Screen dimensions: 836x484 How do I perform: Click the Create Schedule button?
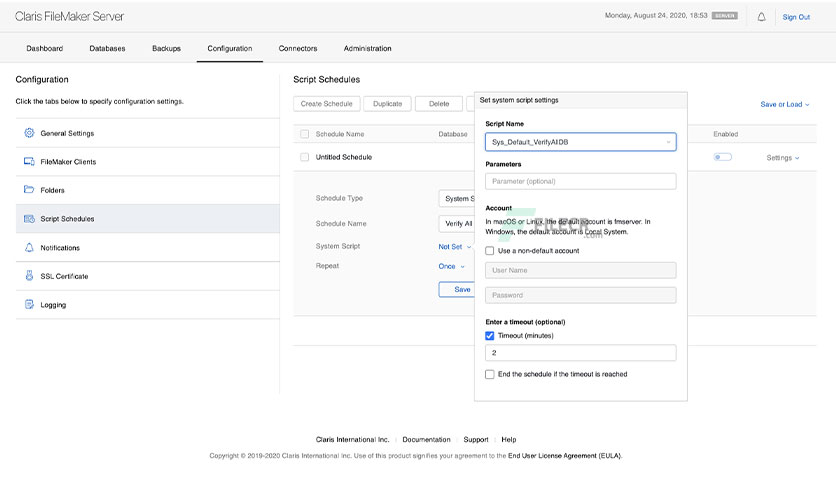pyautogui.click(x=326, y=103)
